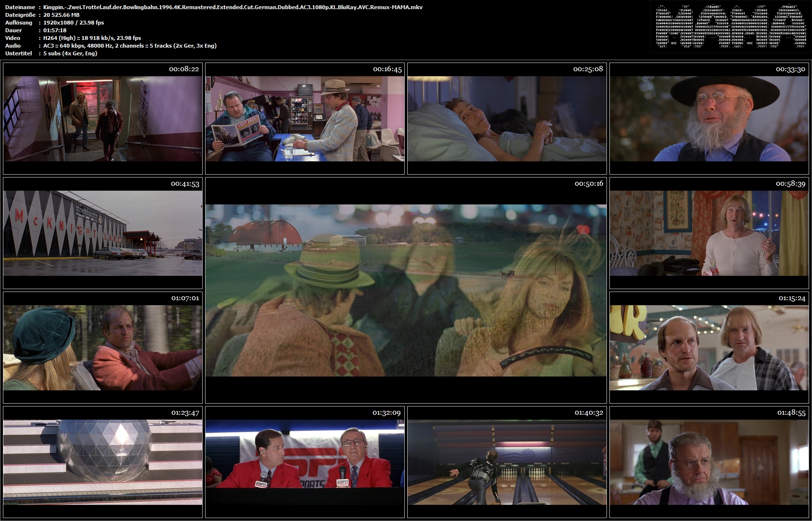812x521 pixels.
Task: Click the AC3 640 kbps audio info line
Action: 130,46
